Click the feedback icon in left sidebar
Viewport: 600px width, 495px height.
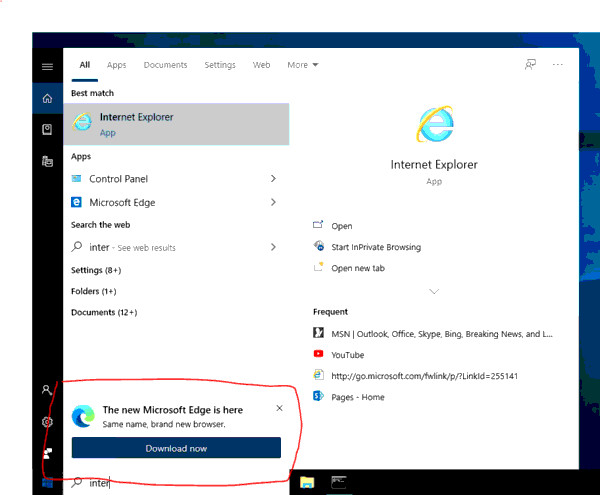pos(47,453)
